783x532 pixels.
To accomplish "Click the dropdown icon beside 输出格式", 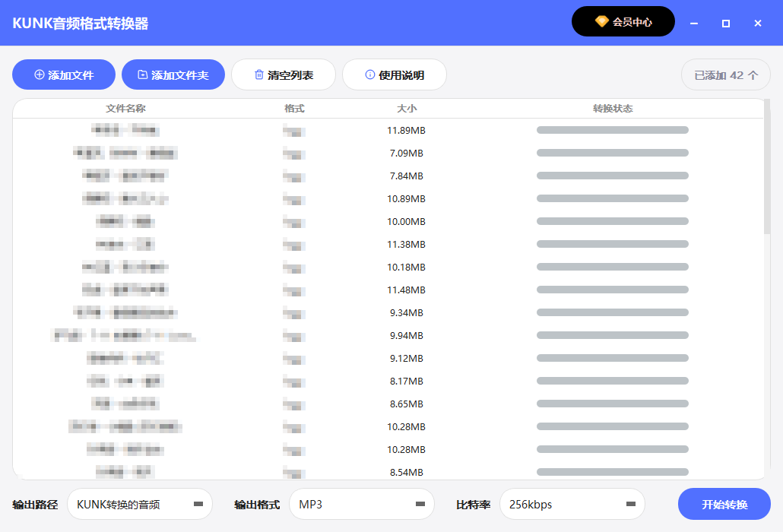I will coord(419,504).
